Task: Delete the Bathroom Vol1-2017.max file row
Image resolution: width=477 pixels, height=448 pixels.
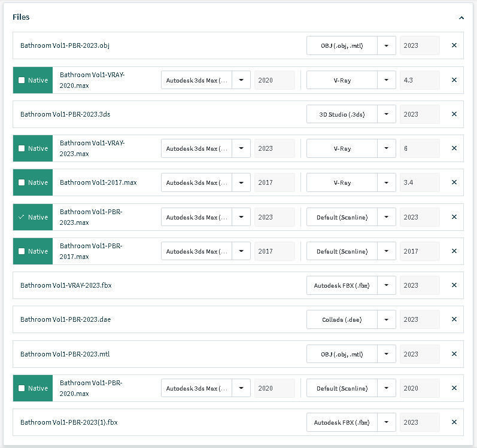Action: [454, 182]
